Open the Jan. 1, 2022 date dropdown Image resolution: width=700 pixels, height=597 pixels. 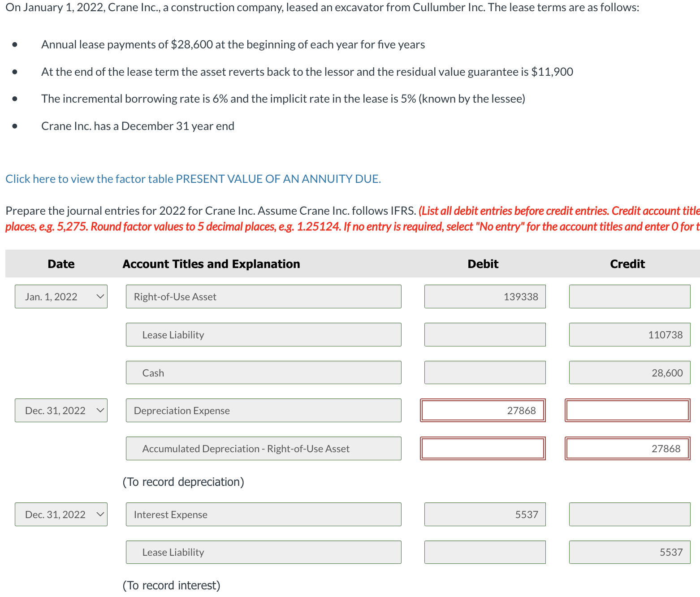[61, 296]
